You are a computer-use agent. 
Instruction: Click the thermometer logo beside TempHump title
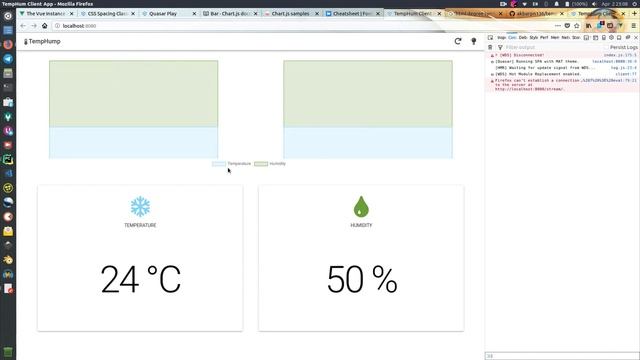pyautogui.click(x=26, y=42)
